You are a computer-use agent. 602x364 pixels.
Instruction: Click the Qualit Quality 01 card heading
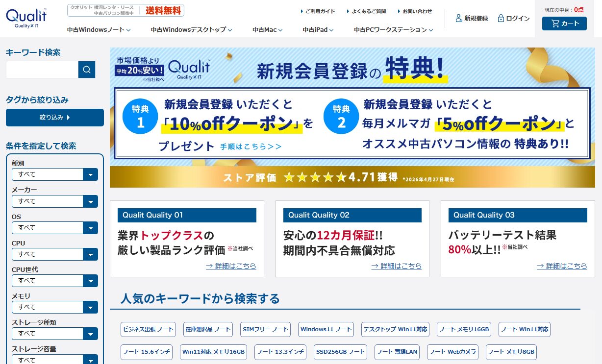(187, 215)
